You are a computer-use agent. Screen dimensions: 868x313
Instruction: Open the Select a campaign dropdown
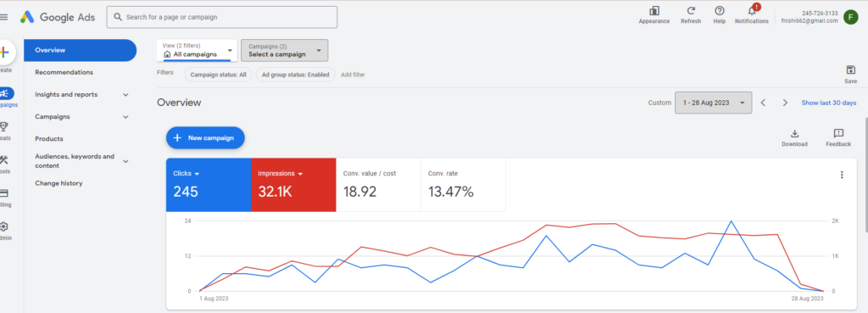click(285, 50)
